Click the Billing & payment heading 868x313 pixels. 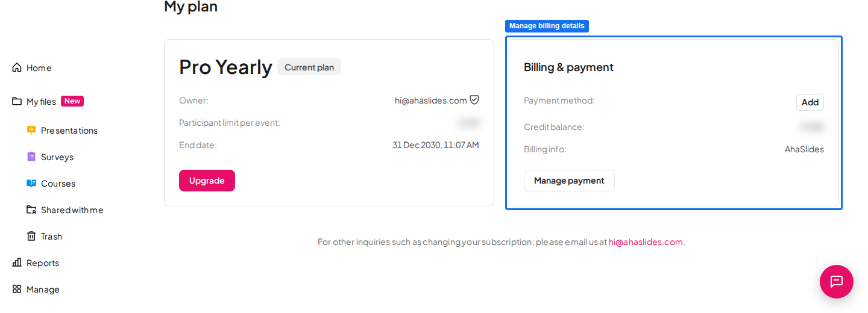coord(568,67)
